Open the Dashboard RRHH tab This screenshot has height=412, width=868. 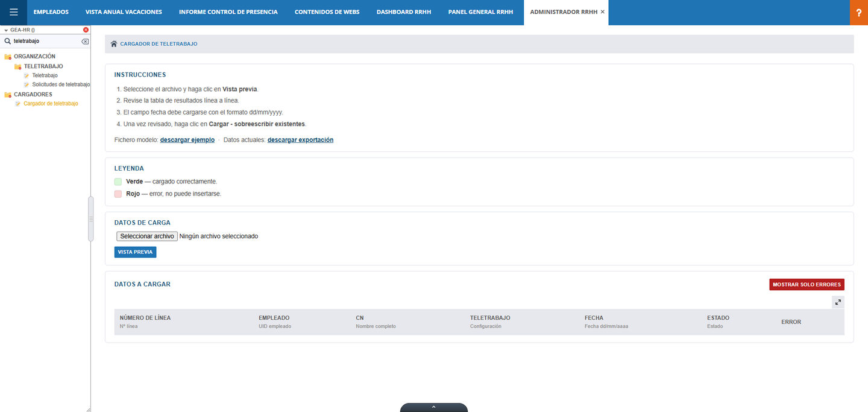tap(404, 12)
